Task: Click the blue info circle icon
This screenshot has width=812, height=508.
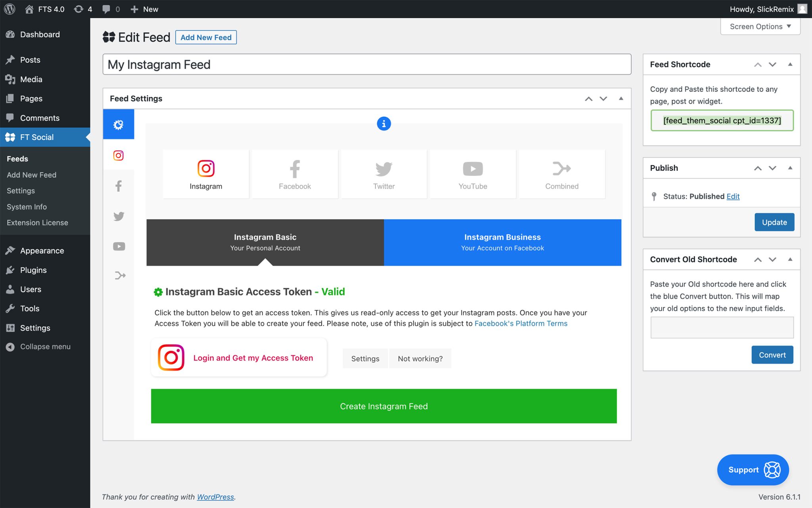Action: (383, 124)
